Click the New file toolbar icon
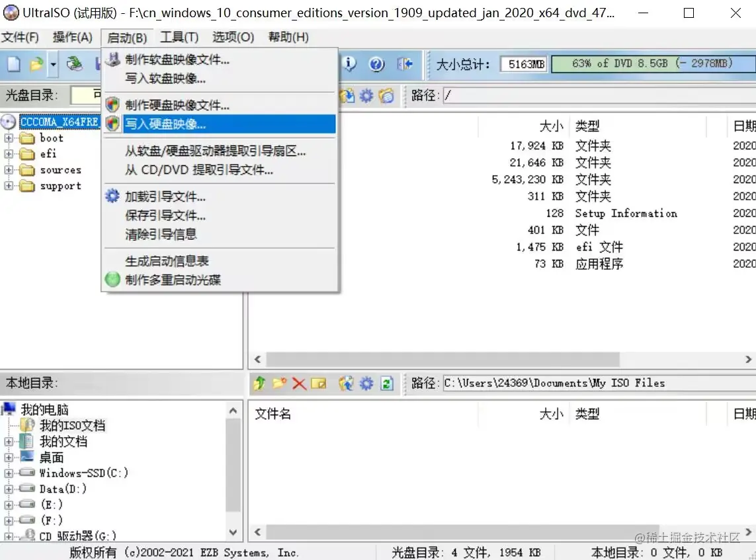Viewport: 756px width, 560px height. click(13, 63)
